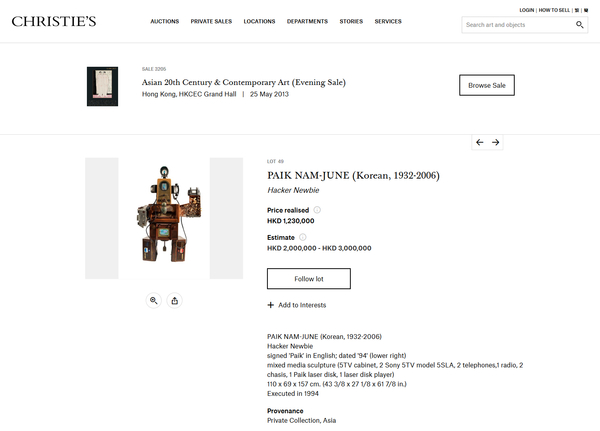Share this lot icon
Viewport: 600px width, 431px height.
(174, 300)
